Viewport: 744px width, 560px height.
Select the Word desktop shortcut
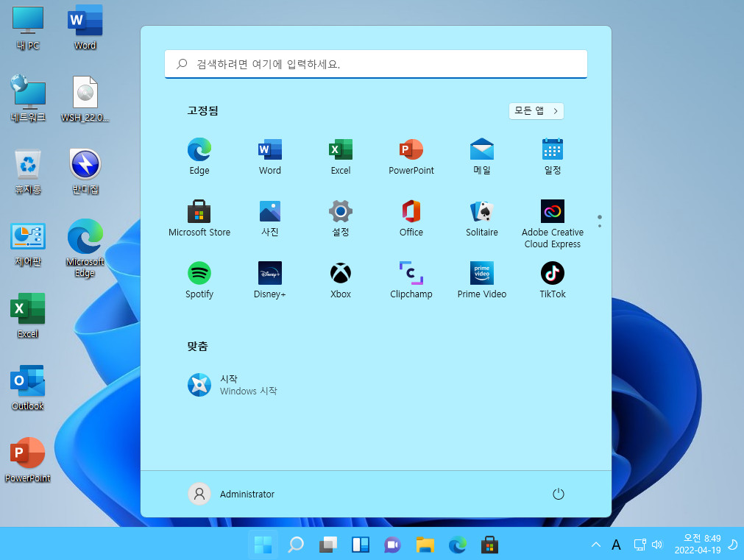click(x=85, y=27)
